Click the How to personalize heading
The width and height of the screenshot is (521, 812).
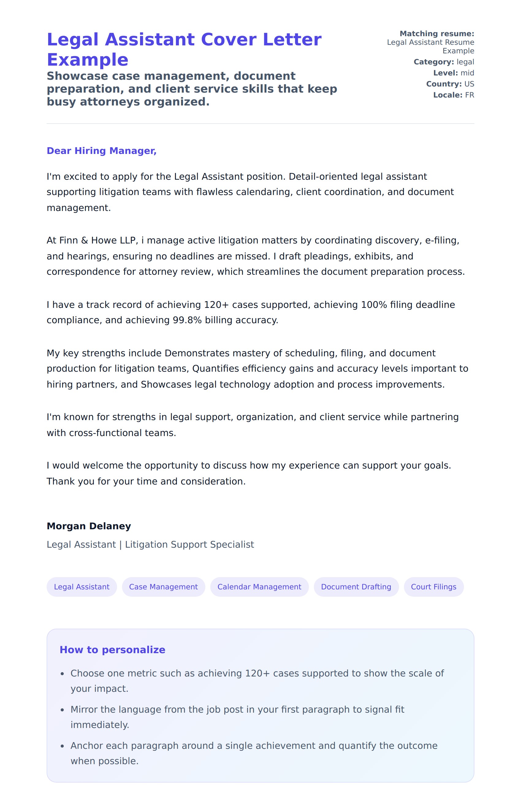(112, 649)
